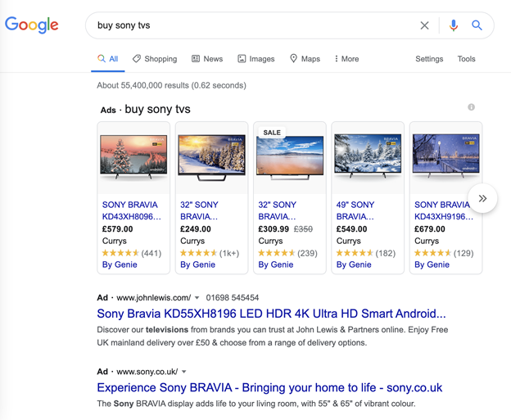Submit search with the magnifying glass icon
Screen dimensions: 511x420
pyautogui.click(x=477, y=25)
